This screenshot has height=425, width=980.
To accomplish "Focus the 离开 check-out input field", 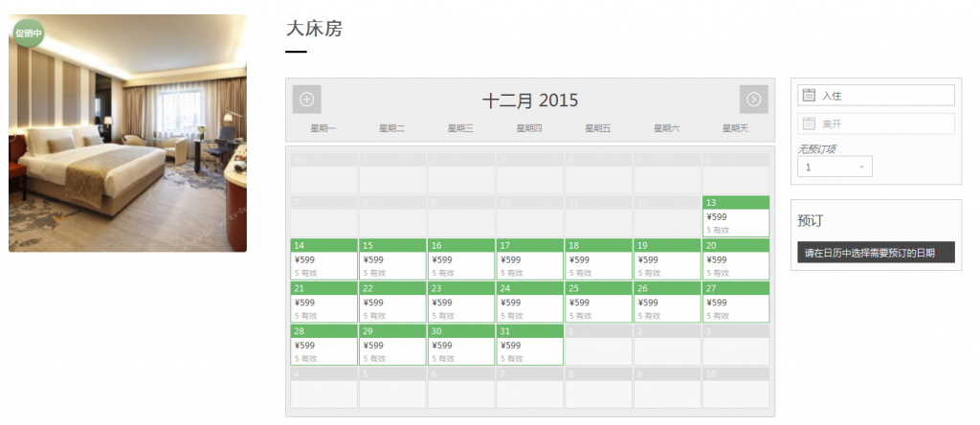I will click(876, 123).
